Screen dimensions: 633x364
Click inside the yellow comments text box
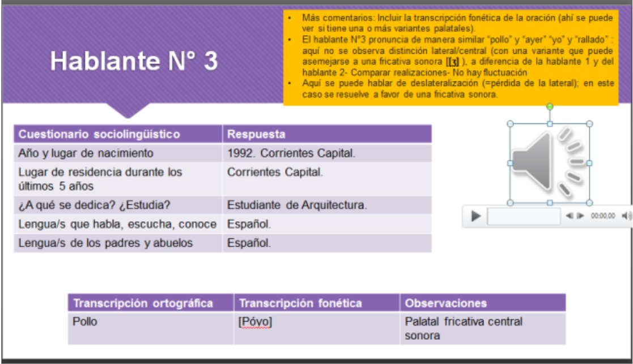click(x=451, y=57)
